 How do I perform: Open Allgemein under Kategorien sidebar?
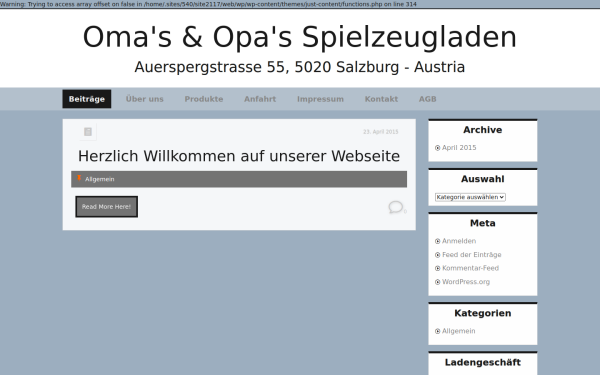(458, 331)
